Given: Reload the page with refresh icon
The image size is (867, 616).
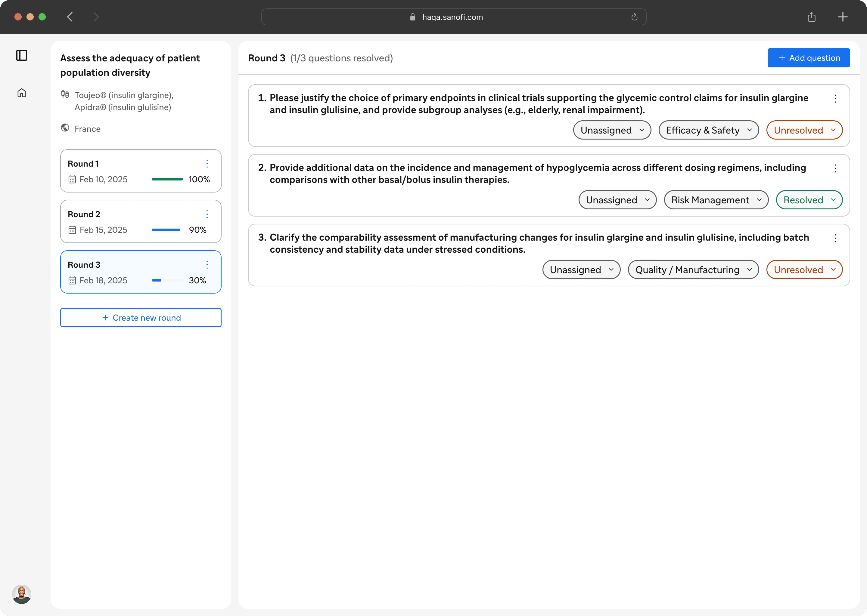Looking at the screenshot, I should click(634, 17).
